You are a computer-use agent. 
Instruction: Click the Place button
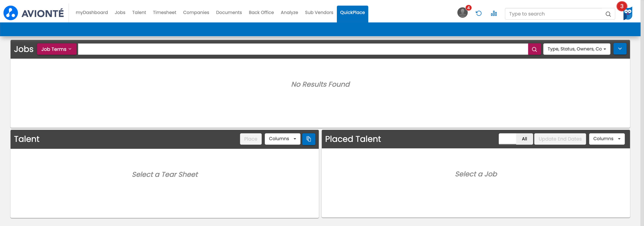pos(251,139)
